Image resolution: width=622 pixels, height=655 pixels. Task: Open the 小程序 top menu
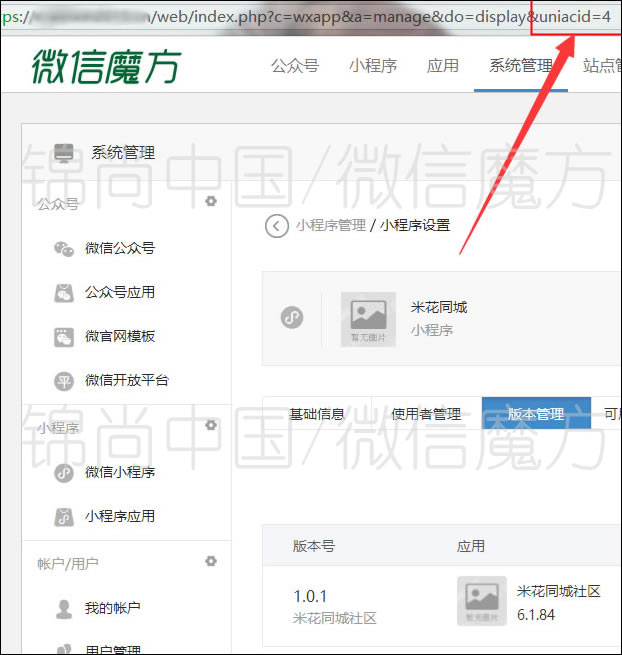click(373, 66)
